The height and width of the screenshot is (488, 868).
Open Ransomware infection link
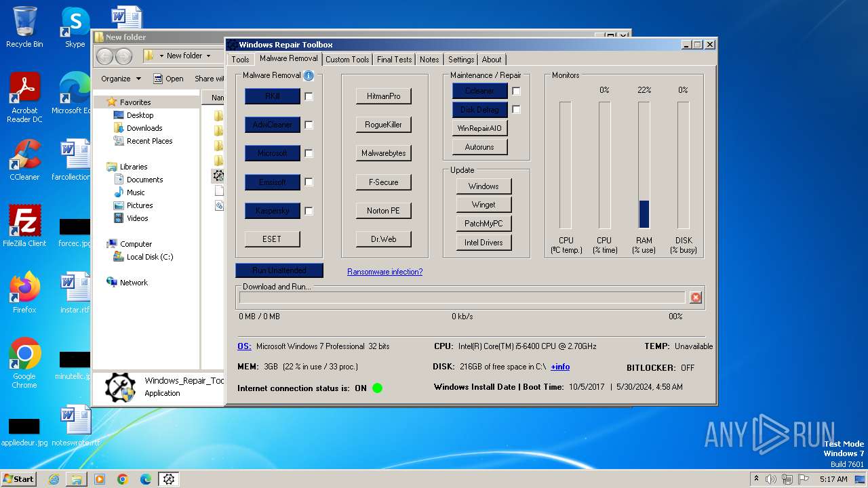point(384,272)
